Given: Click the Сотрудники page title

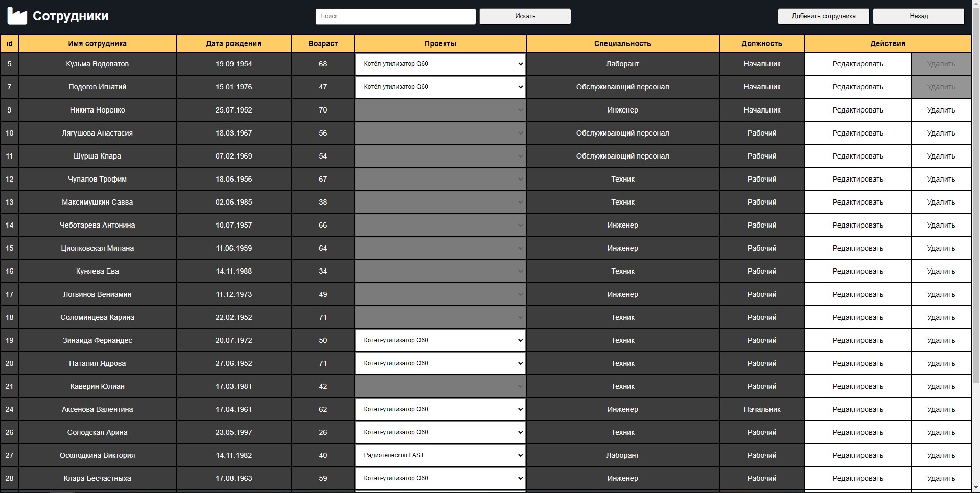Looking at the screenshot, I should click(71, 16).
